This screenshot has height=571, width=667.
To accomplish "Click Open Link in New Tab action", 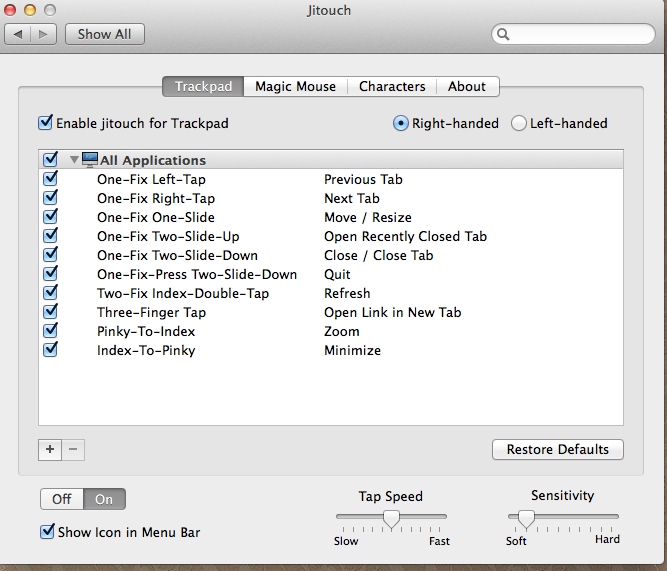I will (393, 312).
